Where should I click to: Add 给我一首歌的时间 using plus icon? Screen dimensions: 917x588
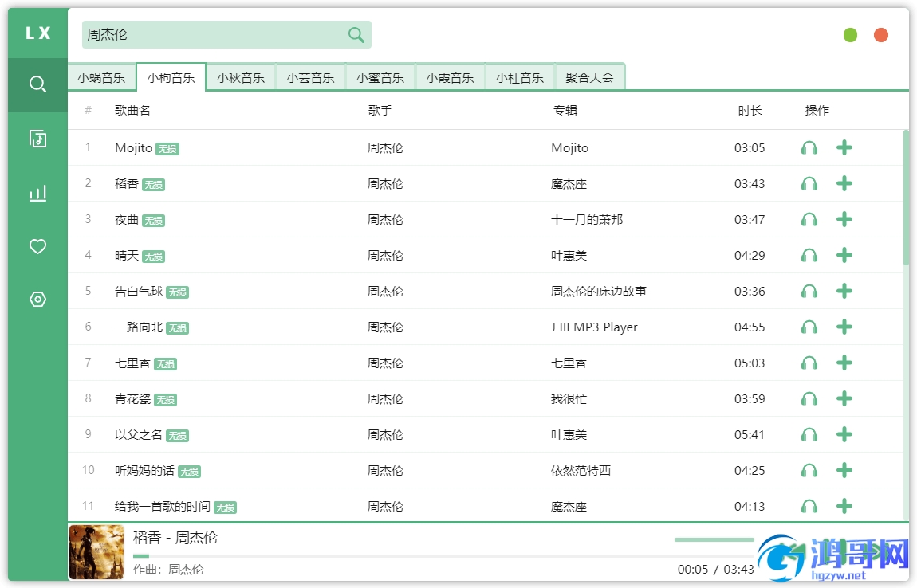coord(844,507)
